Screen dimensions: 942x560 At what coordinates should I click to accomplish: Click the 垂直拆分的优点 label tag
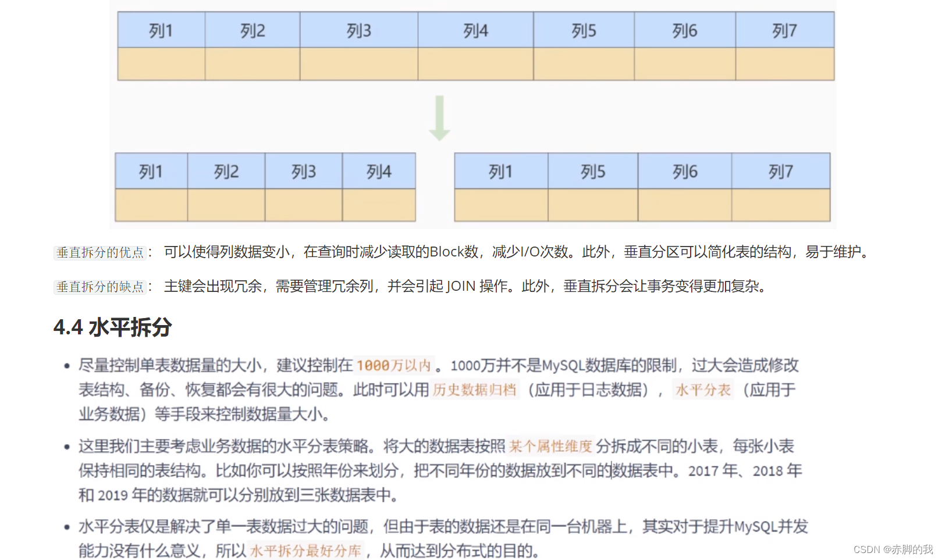tap(99, 252)
